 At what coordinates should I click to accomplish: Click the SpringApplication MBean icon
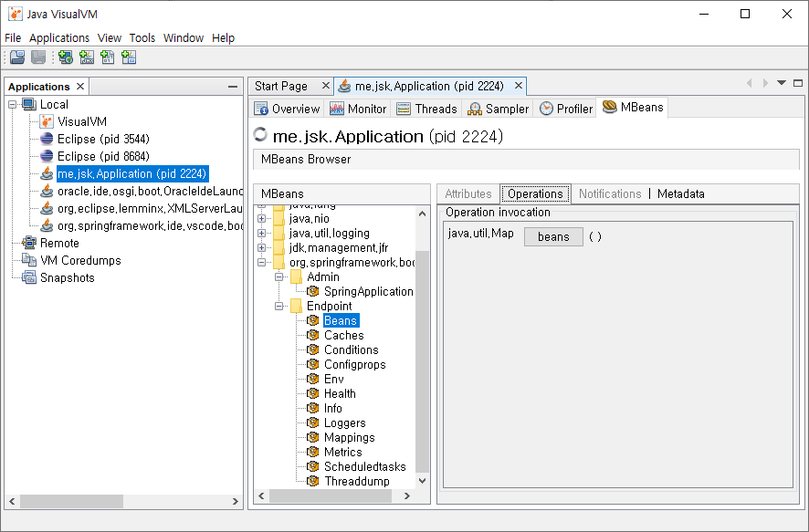[312, 291]
